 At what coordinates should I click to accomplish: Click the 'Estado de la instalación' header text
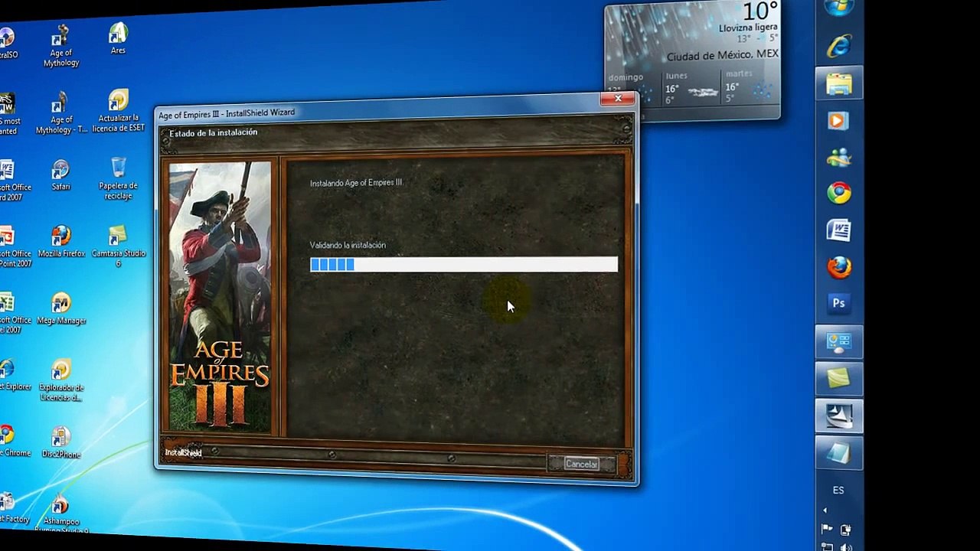pos(214,132)
